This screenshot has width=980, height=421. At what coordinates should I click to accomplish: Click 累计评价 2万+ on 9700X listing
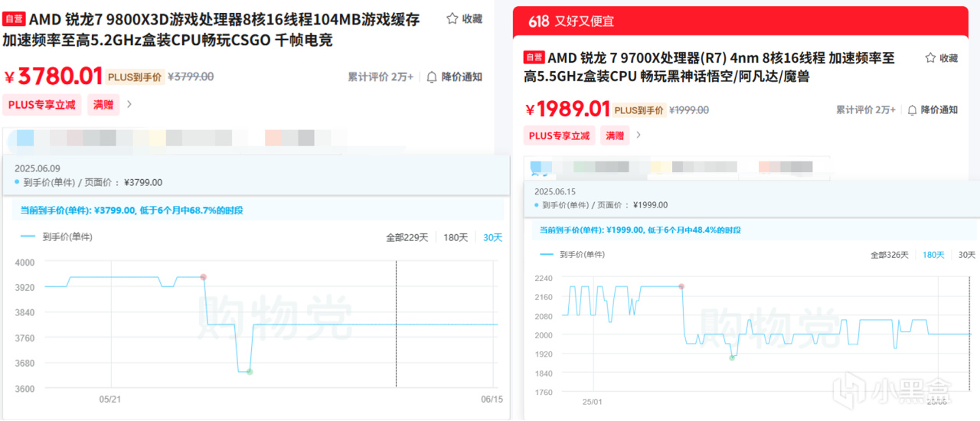tap(866, 110)
